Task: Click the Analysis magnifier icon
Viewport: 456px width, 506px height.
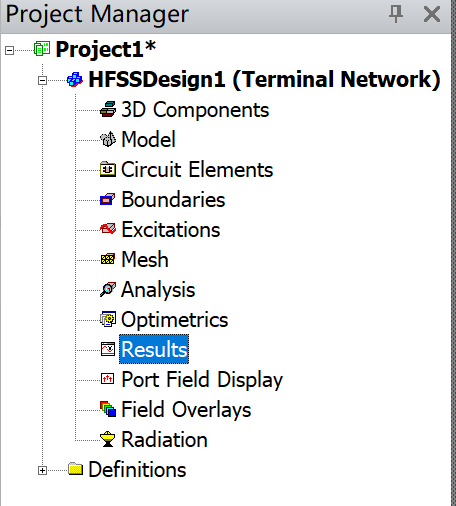Action: click(108, 289)
